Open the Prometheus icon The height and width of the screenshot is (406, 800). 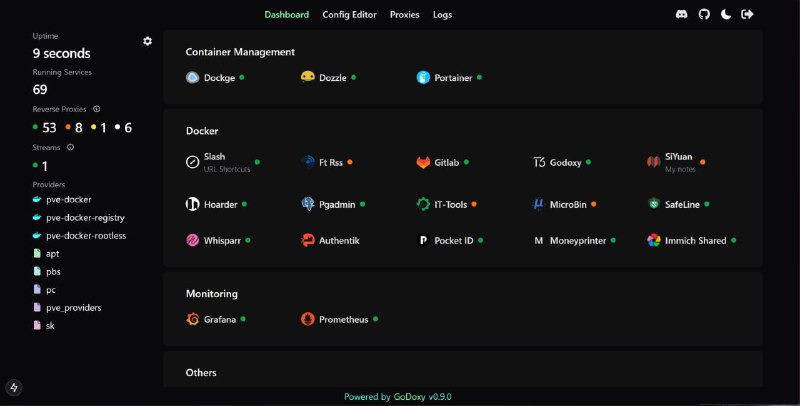tap(308, 319)
